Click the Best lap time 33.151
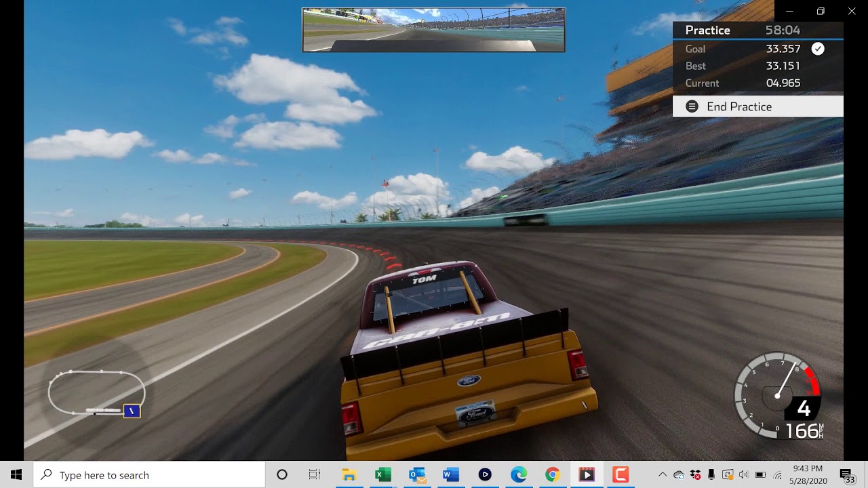The image size is (868, 488). pos(783,66)
